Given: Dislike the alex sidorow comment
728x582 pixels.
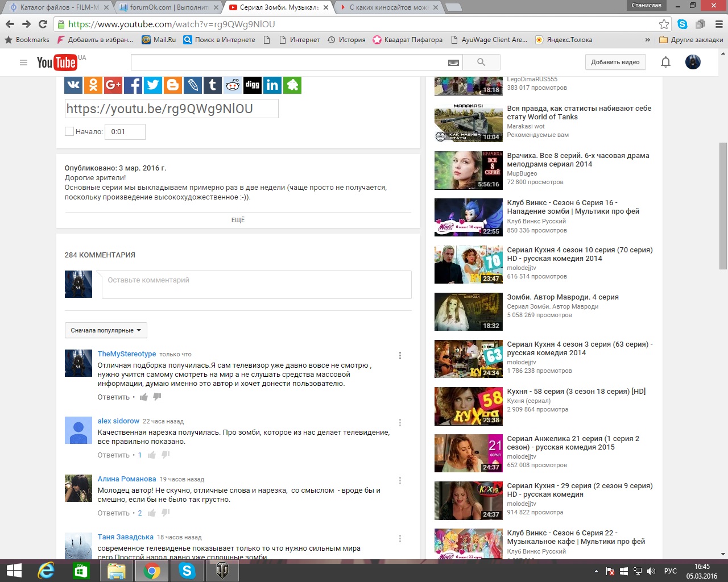Looking at the screenshot, I should pyautogui.click(x=166, y=455).
